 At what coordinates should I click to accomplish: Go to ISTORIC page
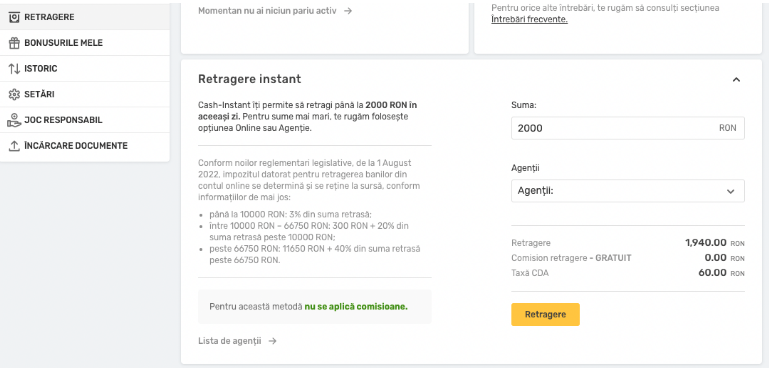(85, 69)
